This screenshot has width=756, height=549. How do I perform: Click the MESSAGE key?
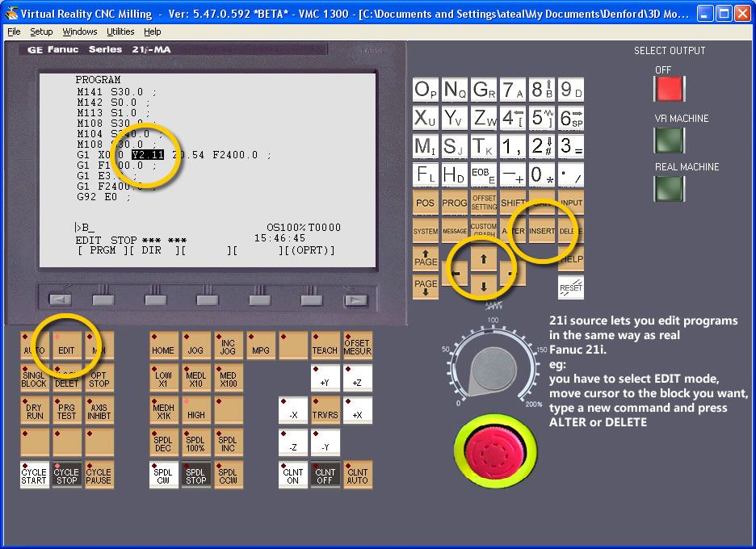[x=454, y=231]
